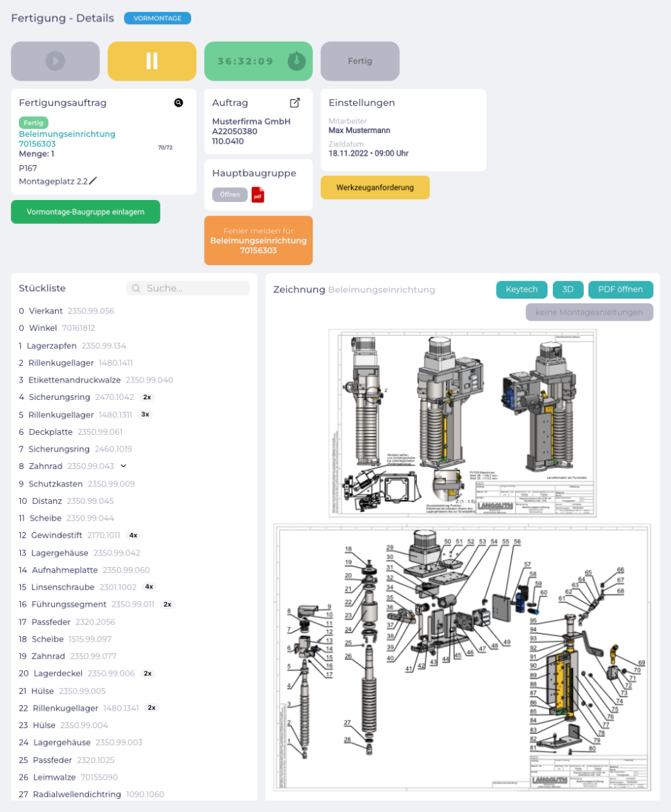Click Vormontage-Baugruppe einlagern button
The height and width of the screenshot is (812, 671).
point(85,212)
